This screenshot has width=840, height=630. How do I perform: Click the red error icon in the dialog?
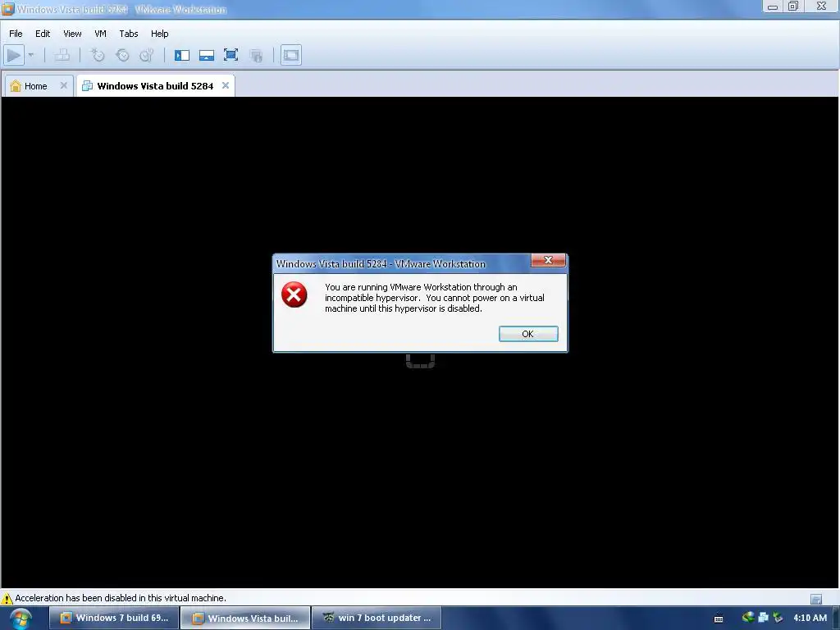(294, 294)
